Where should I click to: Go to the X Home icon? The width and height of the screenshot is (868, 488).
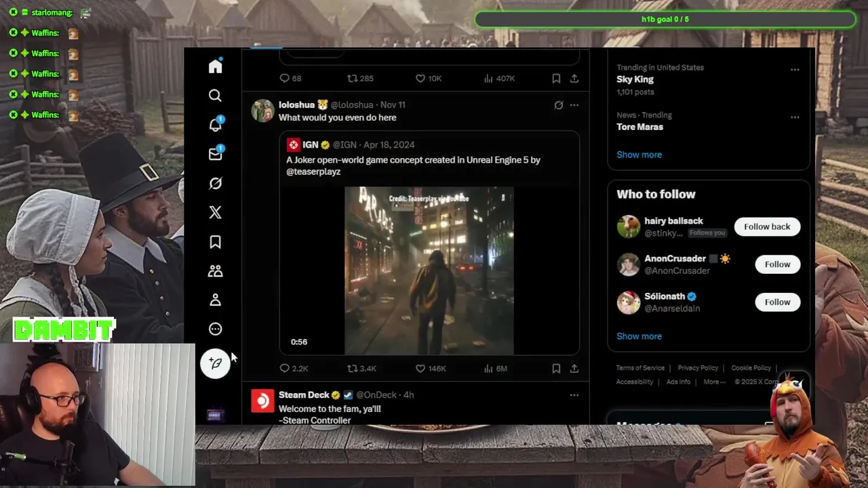coord(215,66)
